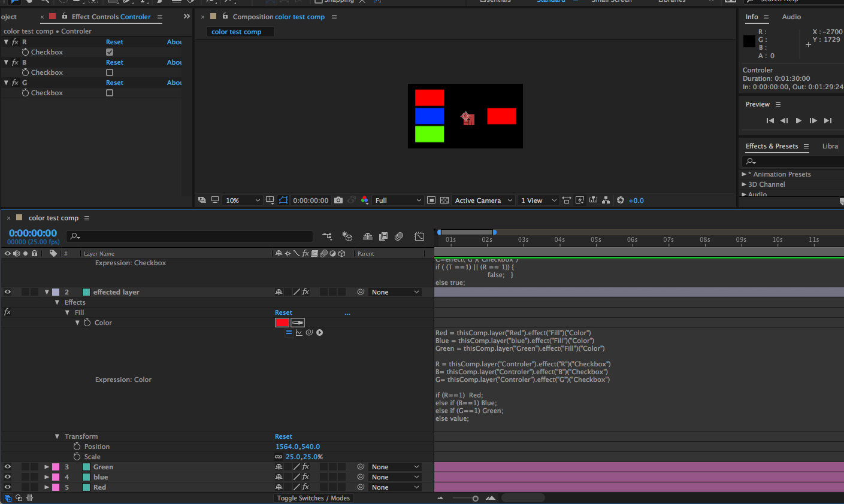Click the Position stopwatch
Image resolution: width=844 pixels, height=504 pixels.
click(77, 447)
